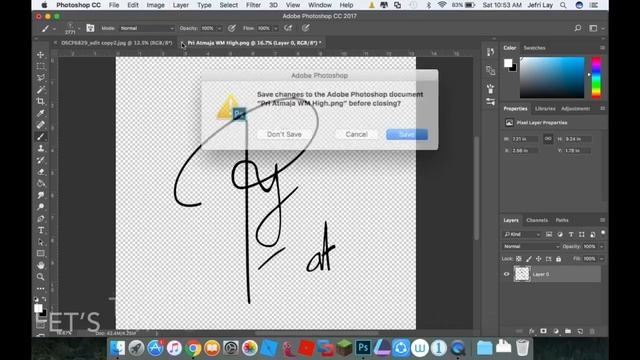Open the brush Mode dropdown
The image size is (640, 360).
(147, 28)
